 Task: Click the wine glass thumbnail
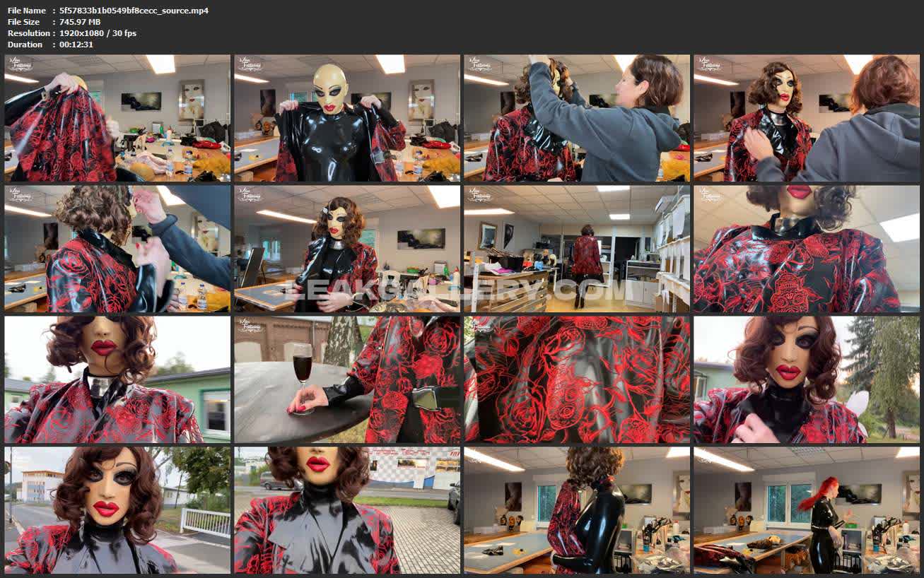click(x=347, y=379)
